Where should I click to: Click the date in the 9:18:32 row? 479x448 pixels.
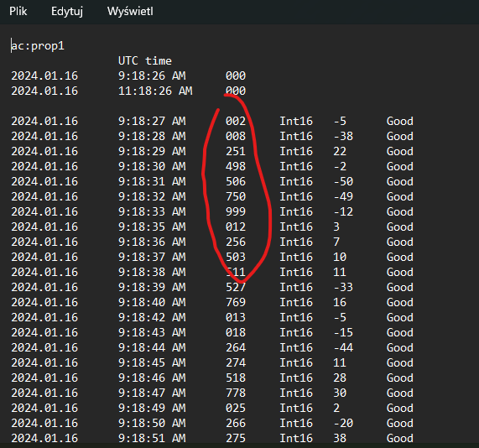44,196
